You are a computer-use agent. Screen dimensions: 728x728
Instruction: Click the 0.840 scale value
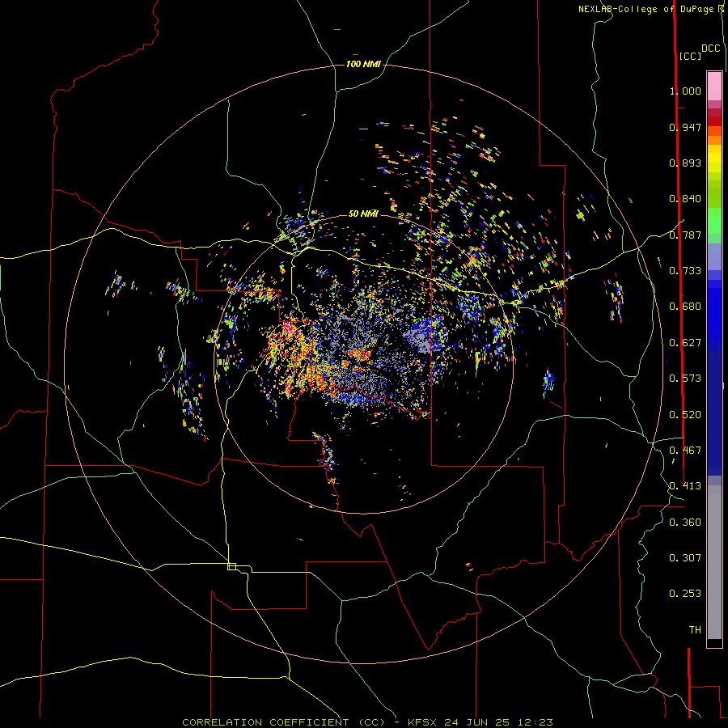pyautogui.click(x=685, y=199)
